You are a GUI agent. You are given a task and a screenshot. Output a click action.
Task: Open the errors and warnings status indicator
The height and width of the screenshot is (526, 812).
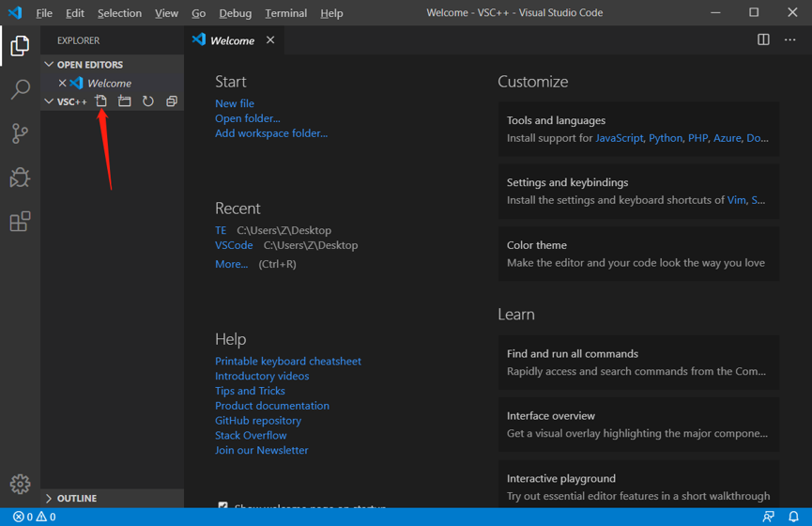(x=34, y=517)
